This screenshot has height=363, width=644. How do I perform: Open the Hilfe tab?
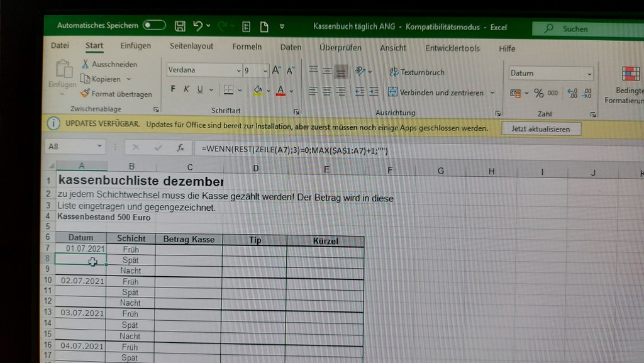pyautogui.click(x=507, y=49)
